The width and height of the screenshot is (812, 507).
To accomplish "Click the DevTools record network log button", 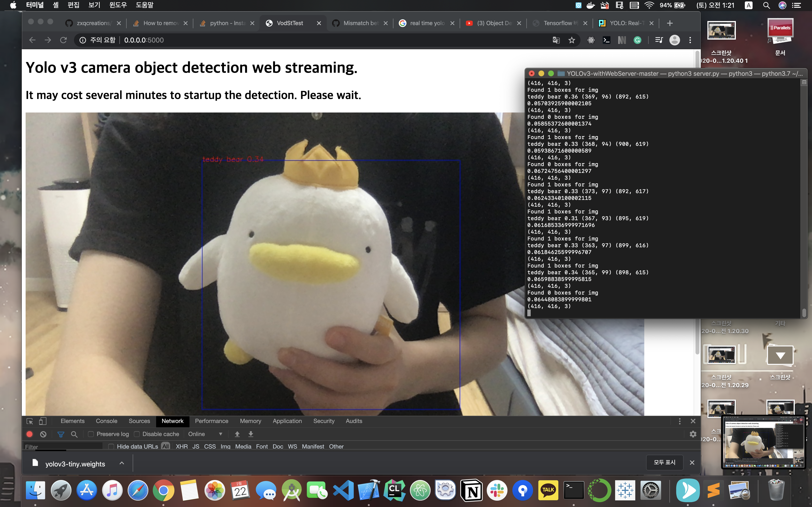I will 29,434.
